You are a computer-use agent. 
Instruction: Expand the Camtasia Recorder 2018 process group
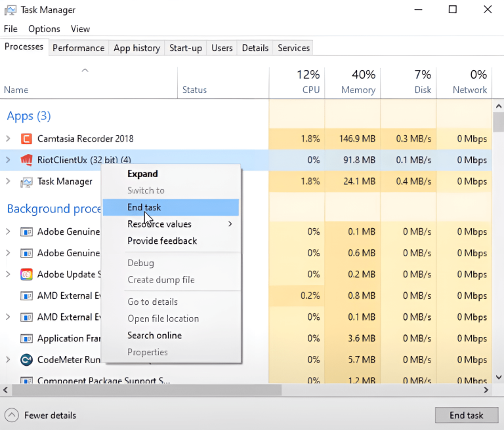tap(8, 139)
